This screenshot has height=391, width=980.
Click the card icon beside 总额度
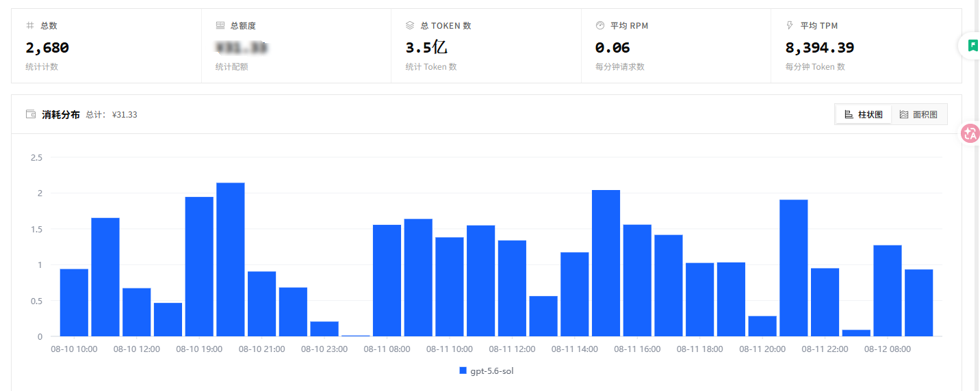[220, 25]
